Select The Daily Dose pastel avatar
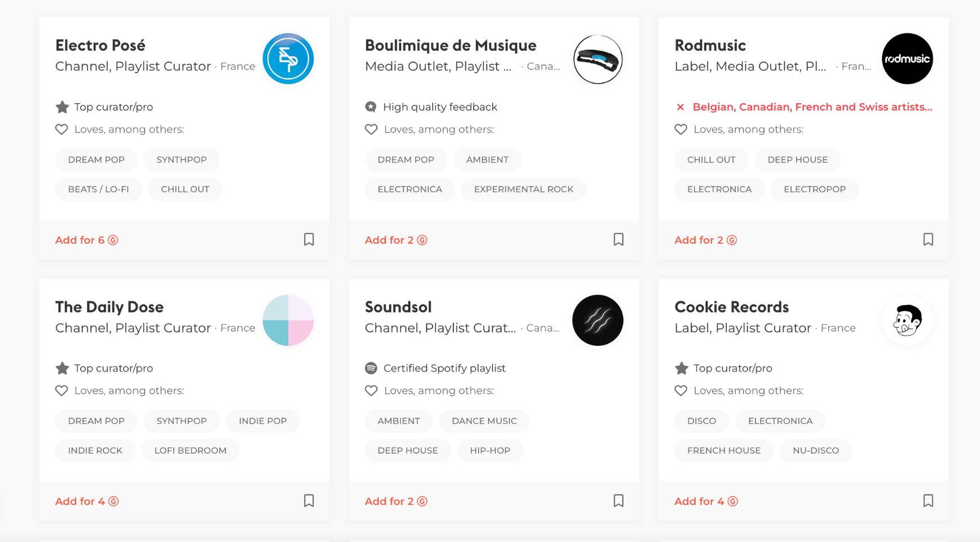The height and width of the screenshot is (542, 980). (x=288, y=320)
